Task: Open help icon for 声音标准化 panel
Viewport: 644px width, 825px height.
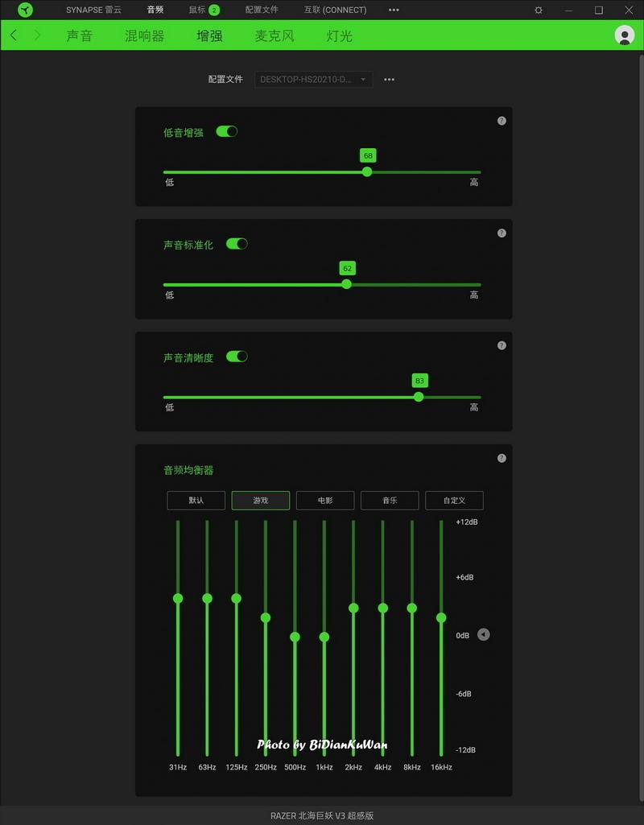Action: tap(502, 233)
